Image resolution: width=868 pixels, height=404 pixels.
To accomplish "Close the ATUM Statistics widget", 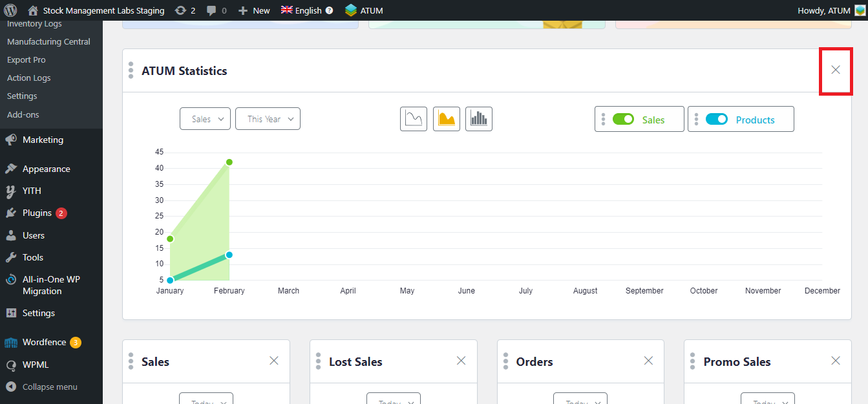I will click(x=836, y=70).
